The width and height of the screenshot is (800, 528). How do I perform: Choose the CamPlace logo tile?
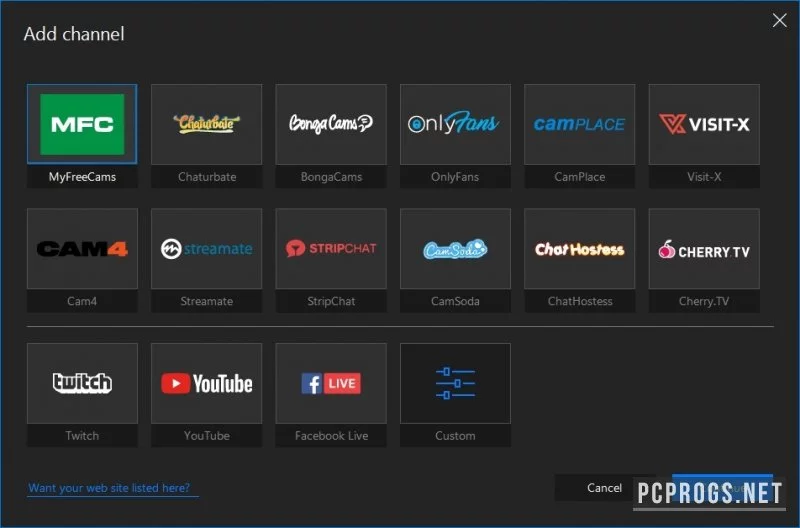[580, 124]
